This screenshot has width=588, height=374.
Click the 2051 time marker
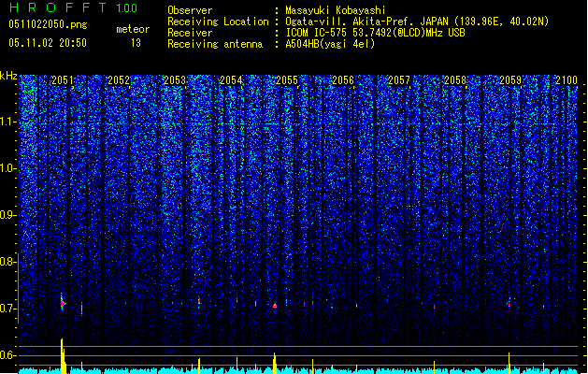(63, 80)
